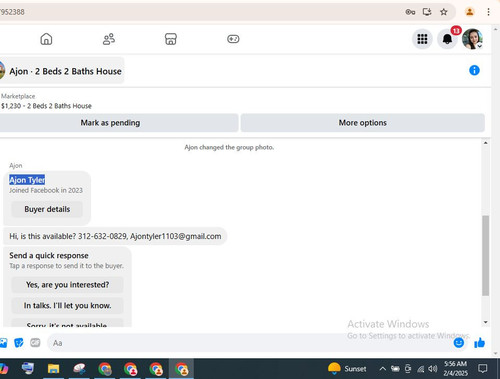Send quick response 'In talks. I'll let you know.'
This screenshot has height=379, width=500.
pos(67,306)
